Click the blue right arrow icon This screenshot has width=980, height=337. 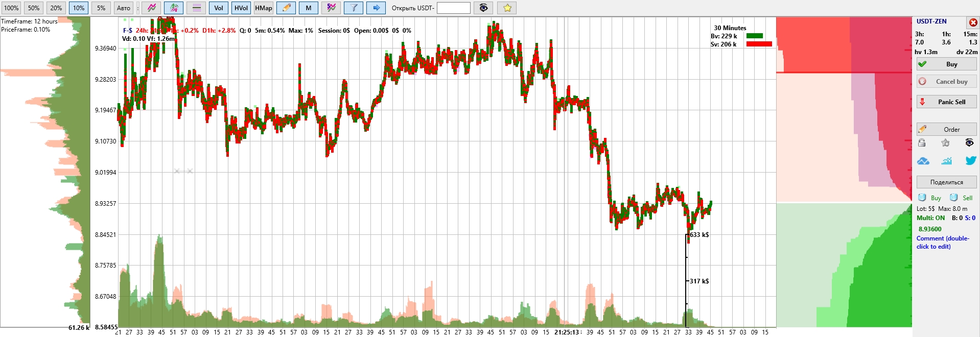[376, 8]
